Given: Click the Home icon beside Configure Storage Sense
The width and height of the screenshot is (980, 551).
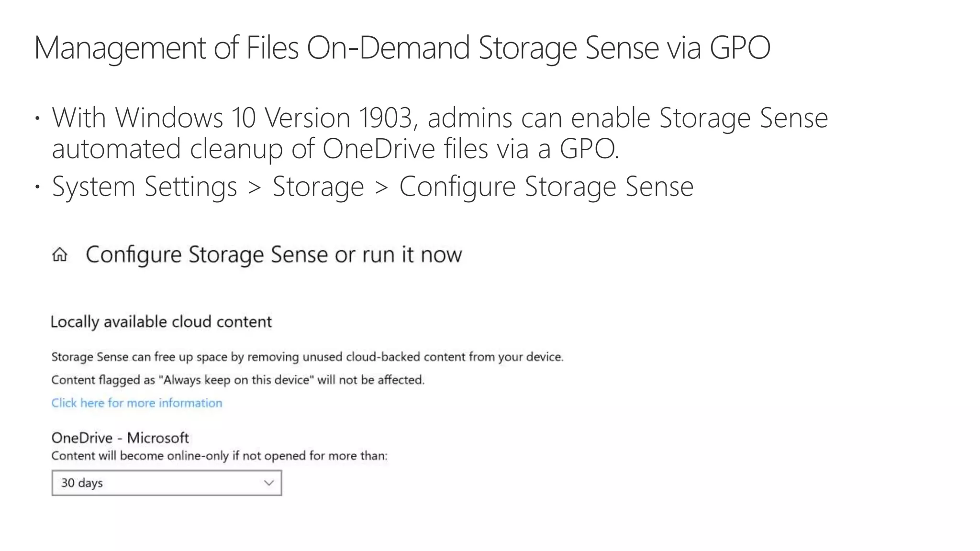Looking at the screenshot, I should click(60, 254).
